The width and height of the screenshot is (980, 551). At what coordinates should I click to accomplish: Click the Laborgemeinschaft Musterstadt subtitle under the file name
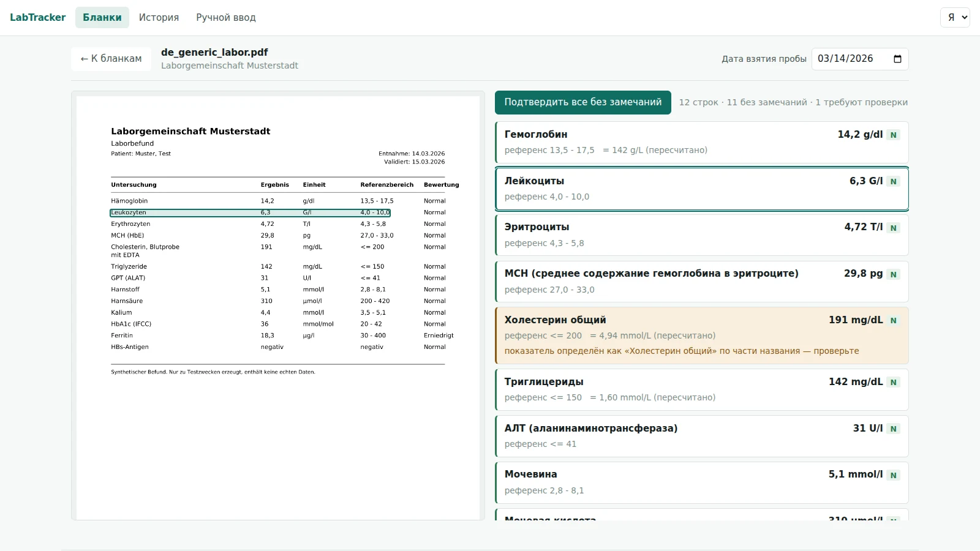click(230, 66)
